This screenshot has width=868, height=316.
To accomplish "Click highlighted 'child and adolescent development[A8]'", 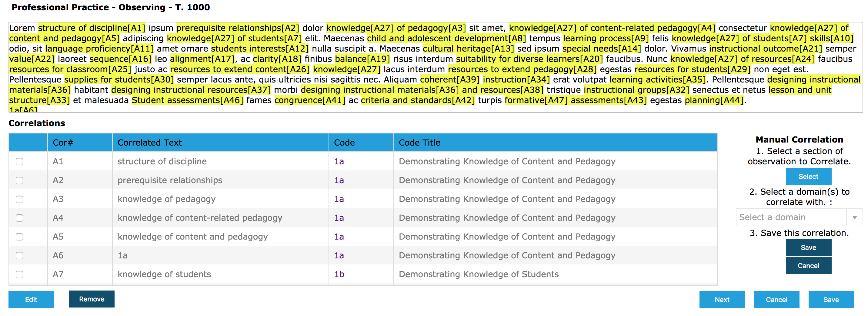I will click(x=446, y=39).
